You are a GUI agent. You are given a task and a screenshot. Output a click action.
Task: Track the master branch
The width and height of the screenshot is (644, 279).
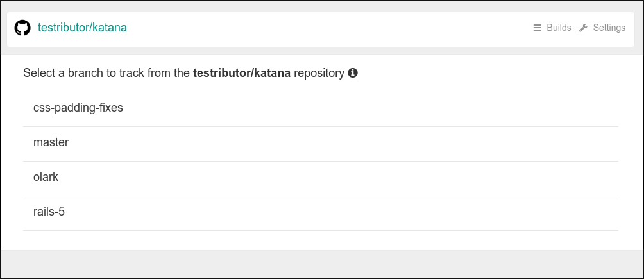click(51, 142)
